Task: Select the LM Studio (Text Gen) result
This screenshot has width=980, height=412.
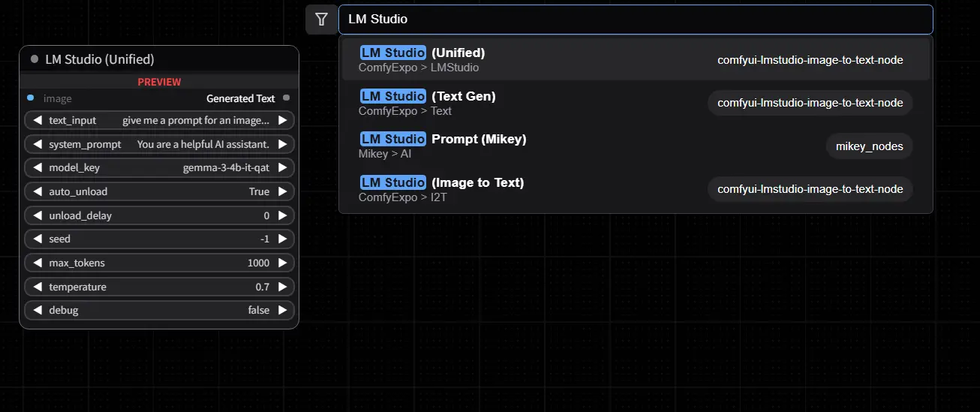Action: coord(636,103)
